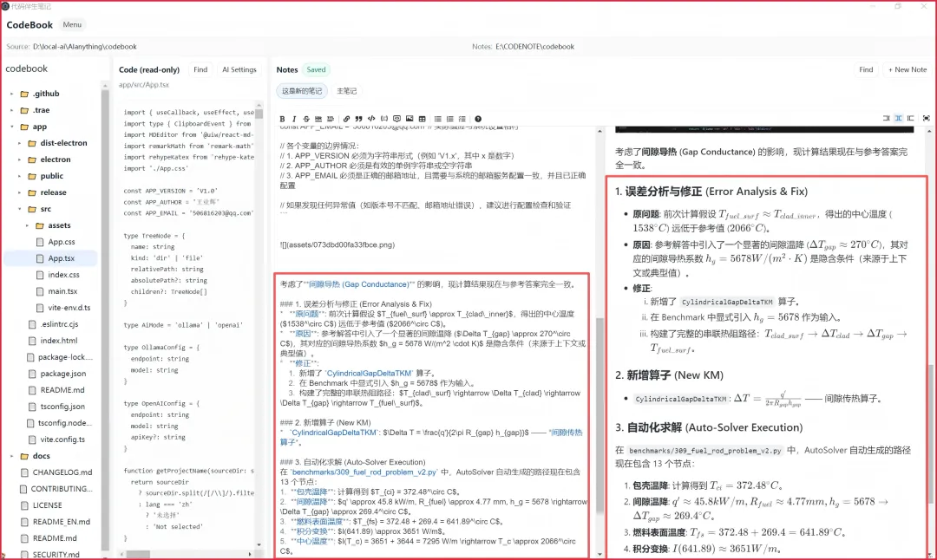Expand the public folder
Viewport: 937px width, 560px height.
19,176
